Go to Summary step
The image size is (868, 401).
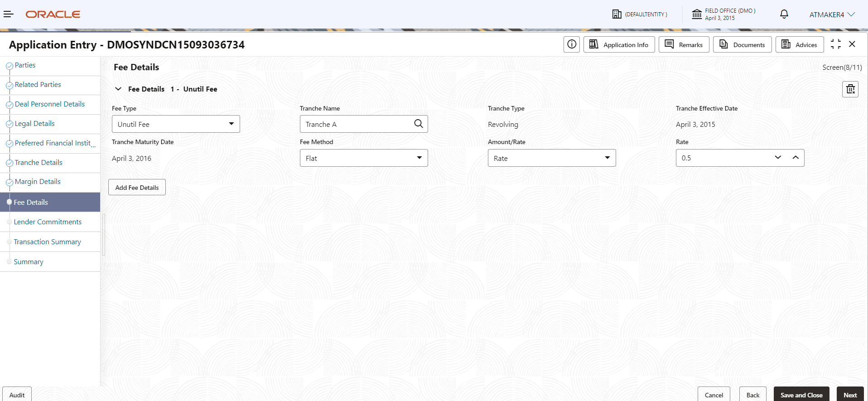pos(29,262)
